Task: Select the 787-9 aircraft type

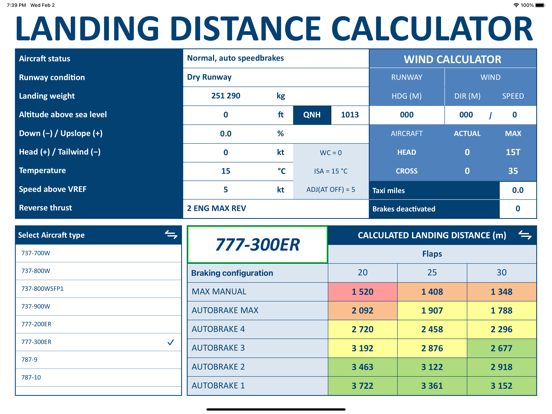Action: (99, 359)
